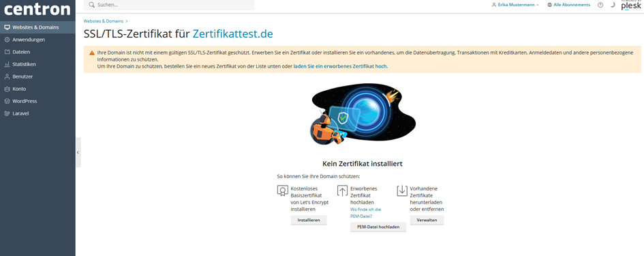Collapse the sidebar with the arrow handle

[x=78, y=152]
